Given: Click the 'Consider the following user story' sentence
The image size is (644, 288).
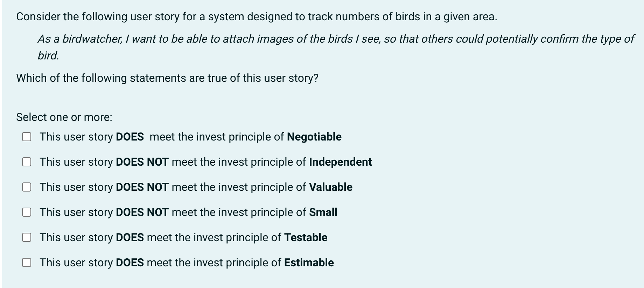Looking at the screenshot, I should 257,17.
